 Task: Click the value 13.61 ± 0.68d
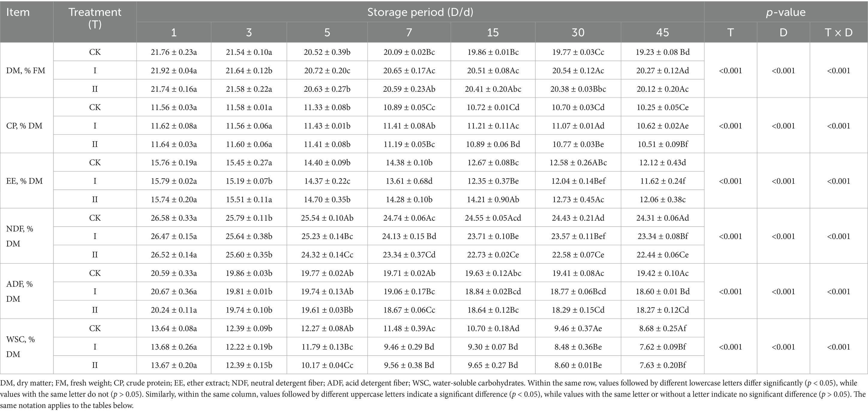409,181
